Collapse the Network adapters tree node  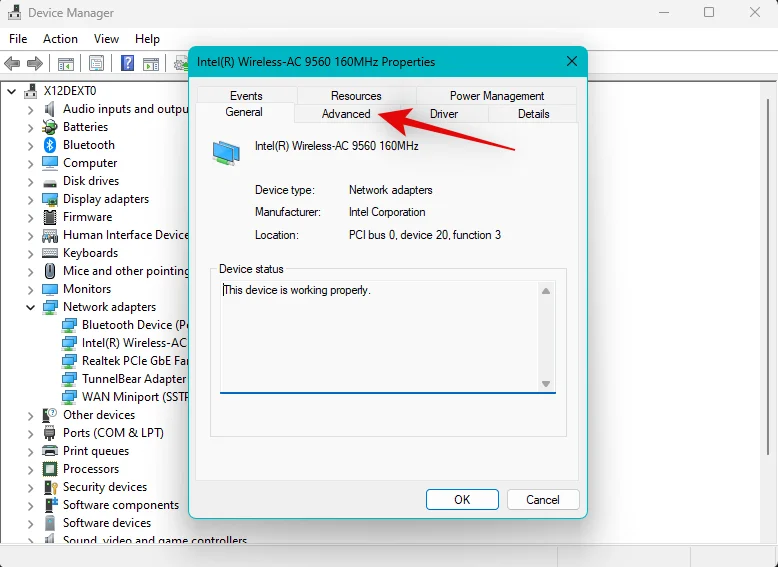[31, 307]
